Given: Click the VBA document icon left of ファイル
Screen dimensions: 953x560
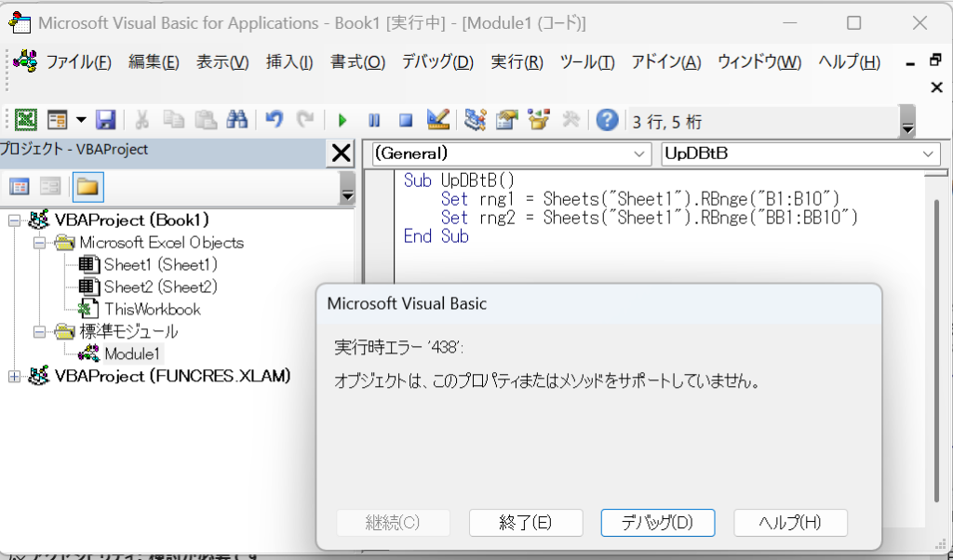Looking at the screenshot, I should [25, 61].
